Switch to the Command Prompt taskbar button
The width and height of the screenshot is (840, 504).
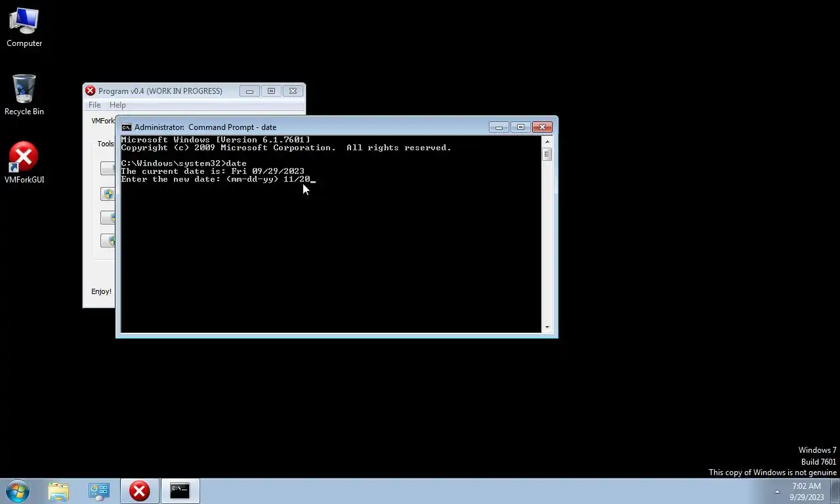[180, 491]
